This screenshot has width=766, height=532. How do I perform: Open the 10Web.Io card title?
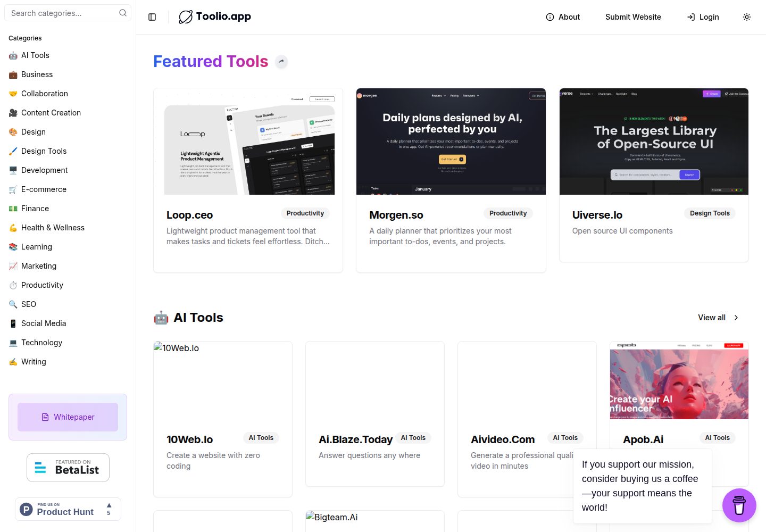pos(189,439)
